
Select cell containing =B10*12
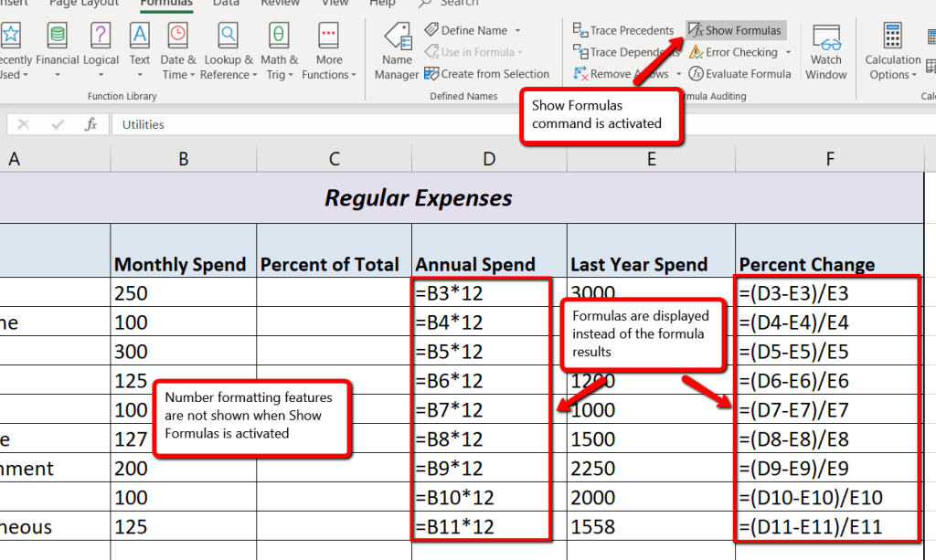tap(490, 497)
